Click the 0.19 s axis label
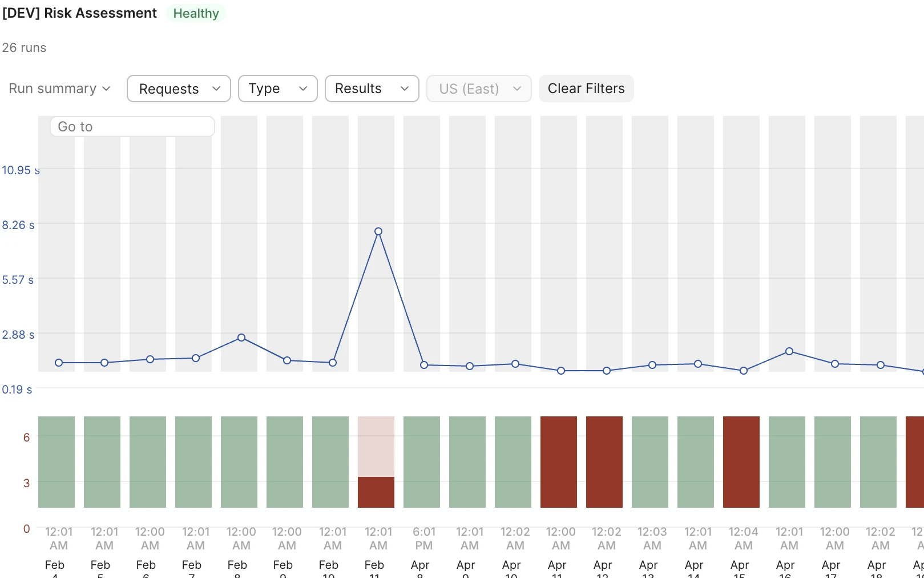This screenshot has height=578, width=924. 17,390
